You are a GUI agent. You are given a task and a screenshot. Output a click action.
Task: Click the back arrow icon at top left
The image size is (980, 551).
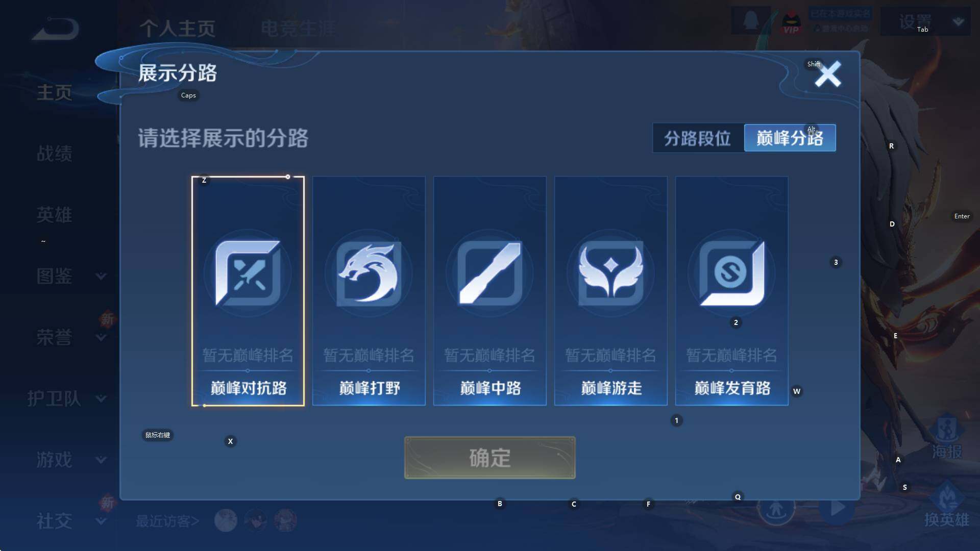click(56, 29)
